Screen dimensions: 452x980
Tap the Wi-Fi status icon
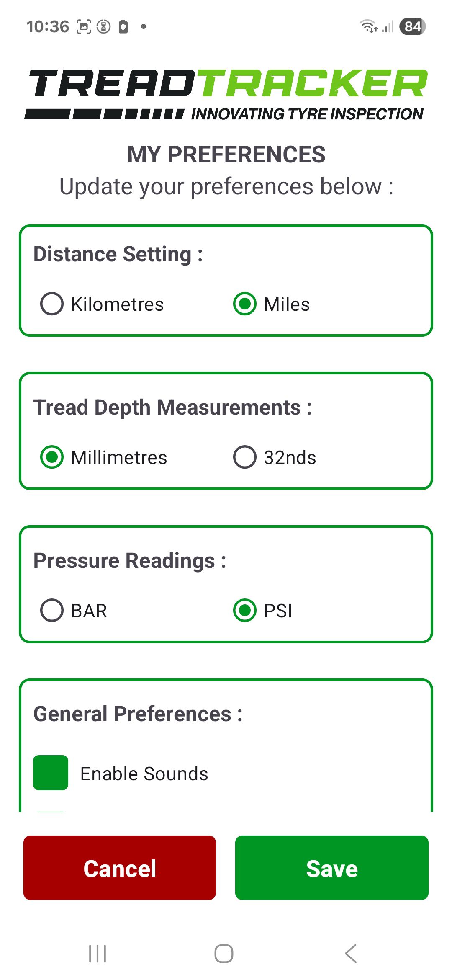pos(368,26)
